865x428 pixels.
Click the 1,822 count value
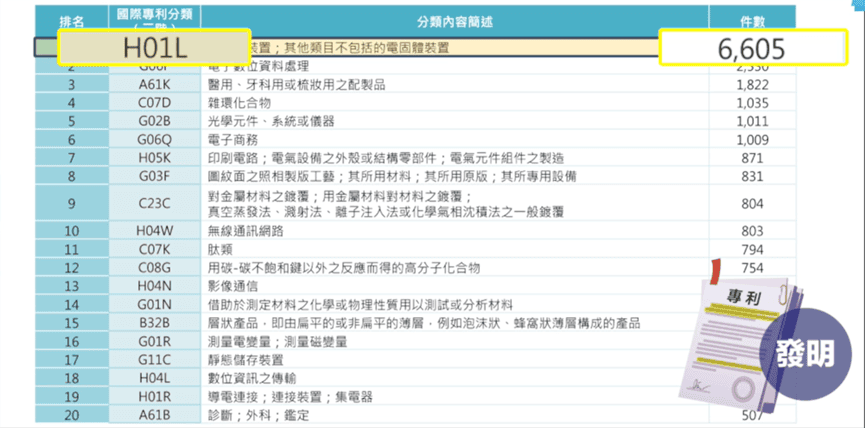tap(752, 85)
